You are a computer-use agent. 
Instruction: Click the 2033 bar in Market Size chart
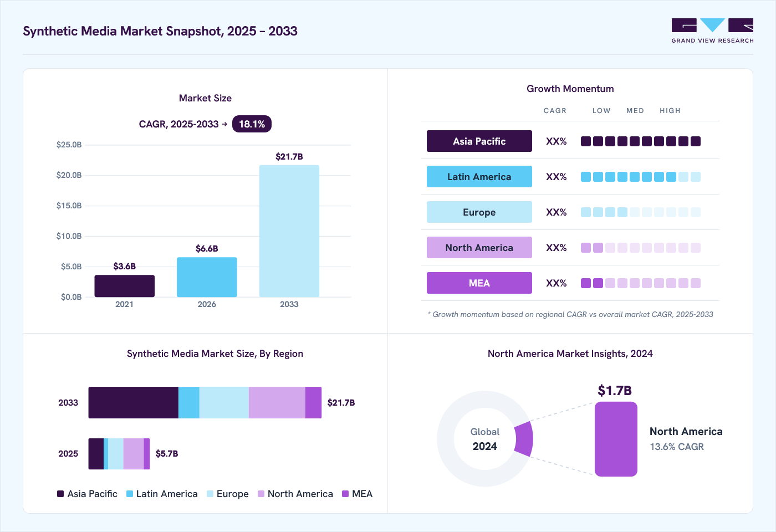[x=289, y=231]
